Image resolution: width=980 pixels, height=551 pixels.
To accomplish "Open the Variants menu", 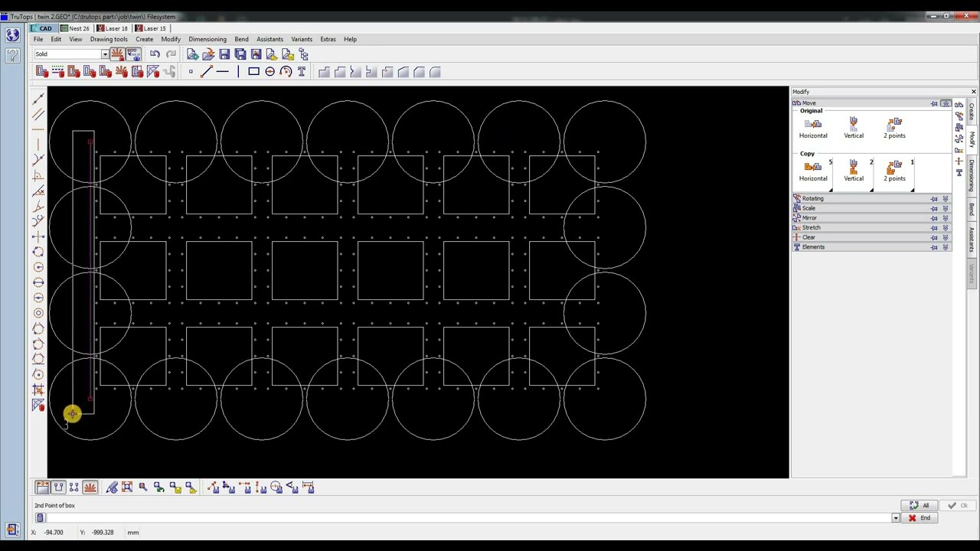I will [302, 39].
